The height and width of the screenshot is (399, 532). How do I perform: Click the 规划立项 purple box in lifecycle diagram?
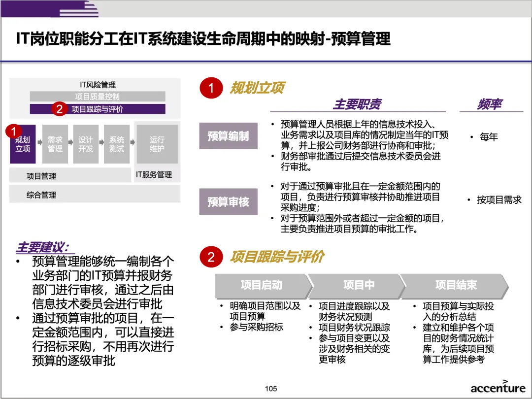pos(23,144)
